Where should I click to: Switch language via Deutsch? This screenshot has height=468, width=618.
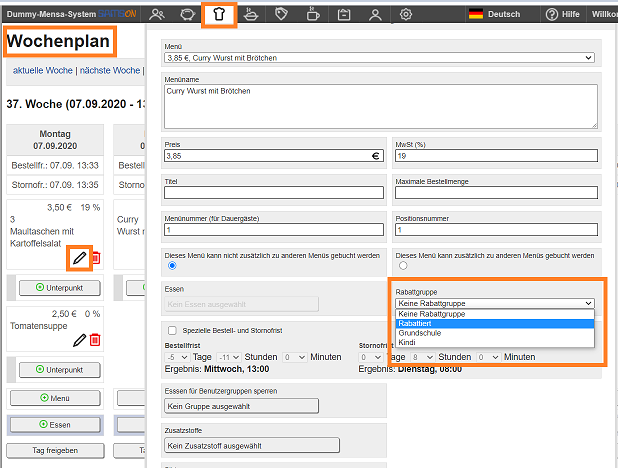click(504, 14)
